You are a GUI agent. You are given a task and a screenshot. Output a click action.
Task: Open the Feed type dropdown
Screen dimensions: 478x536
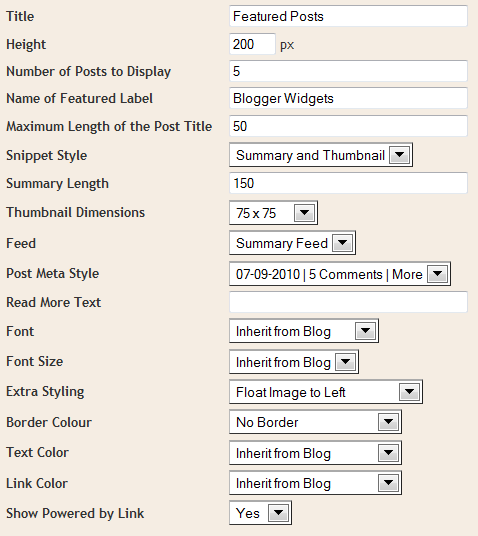point(292,243)
